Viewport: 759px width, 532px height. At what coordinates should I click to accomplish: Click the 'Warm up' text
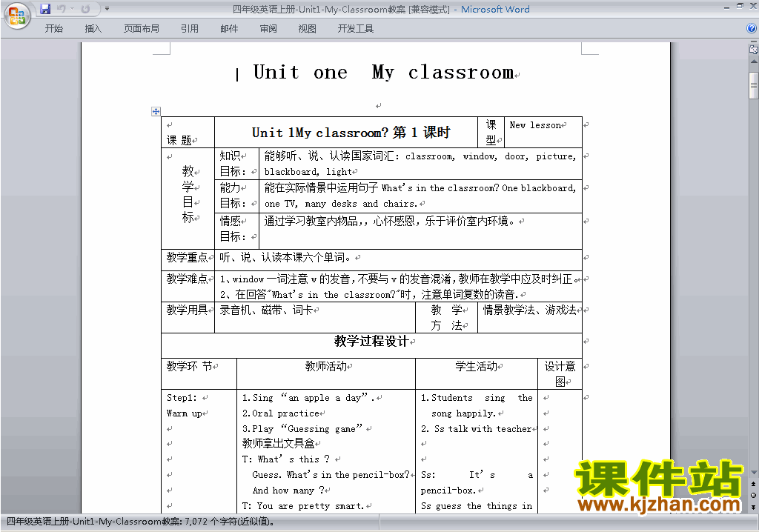click(x=184, y=413)
